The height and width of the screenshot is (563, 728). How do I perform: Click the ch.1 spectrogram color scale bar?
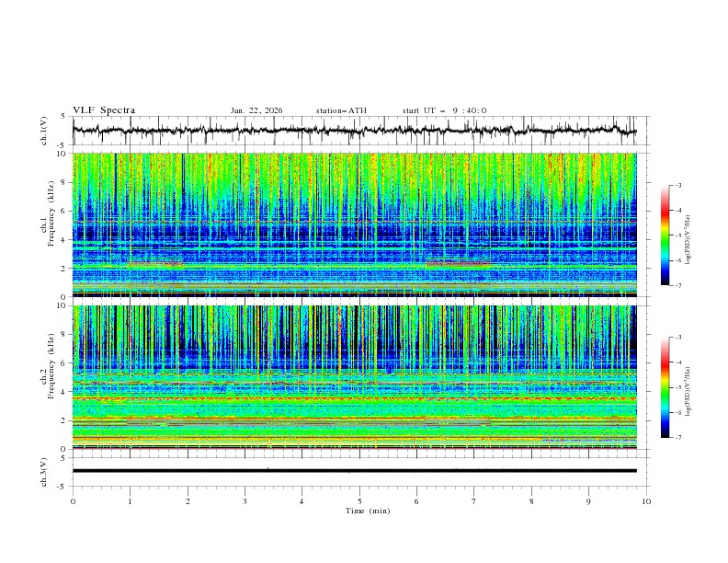tap(665, 236)
